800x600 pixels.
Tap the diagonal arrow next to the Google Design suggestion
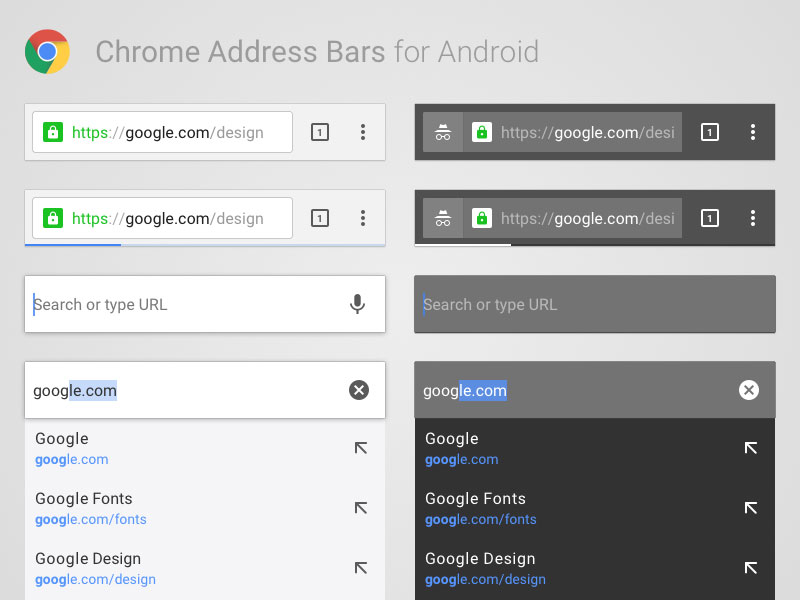pyautogui.click(x=360, y=568)
